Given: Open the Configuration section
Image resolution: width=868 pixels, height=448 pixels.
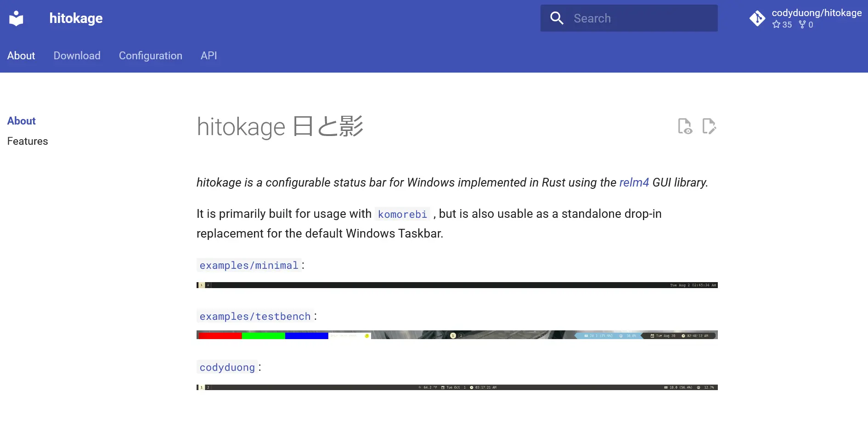Looking at the screenshot, I should 151,56.
